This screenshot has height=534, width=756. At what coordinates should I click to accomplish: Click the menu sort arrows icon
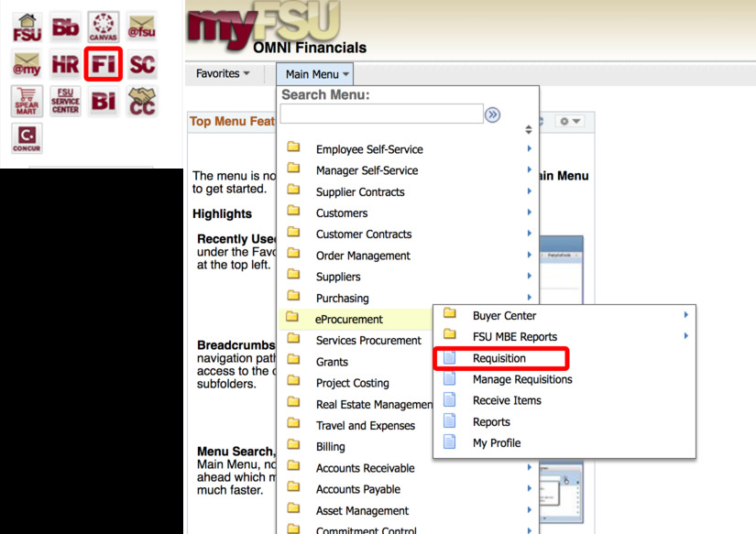coord(529,130)
